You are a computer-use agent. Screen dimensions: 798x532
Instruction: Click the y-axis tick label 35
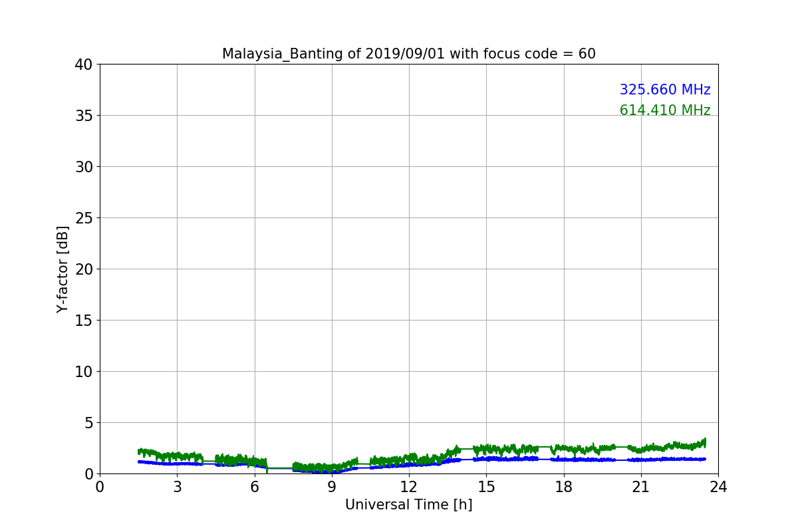pyautogui.click(x=84, y=116)
